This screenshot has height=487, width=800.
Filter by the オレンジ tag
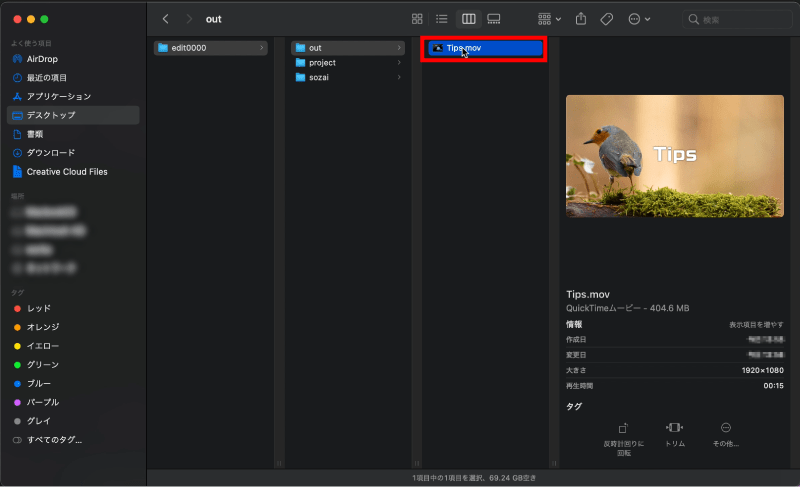point(73,327)
